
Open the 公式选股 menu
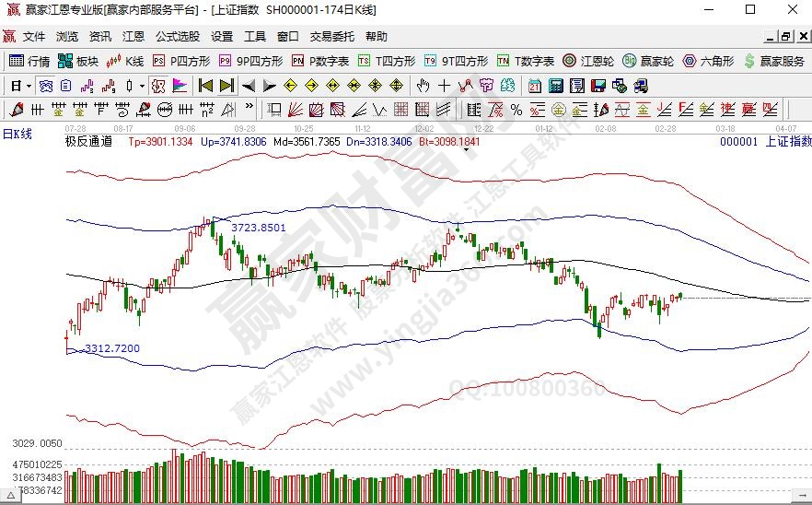[177, 37]
